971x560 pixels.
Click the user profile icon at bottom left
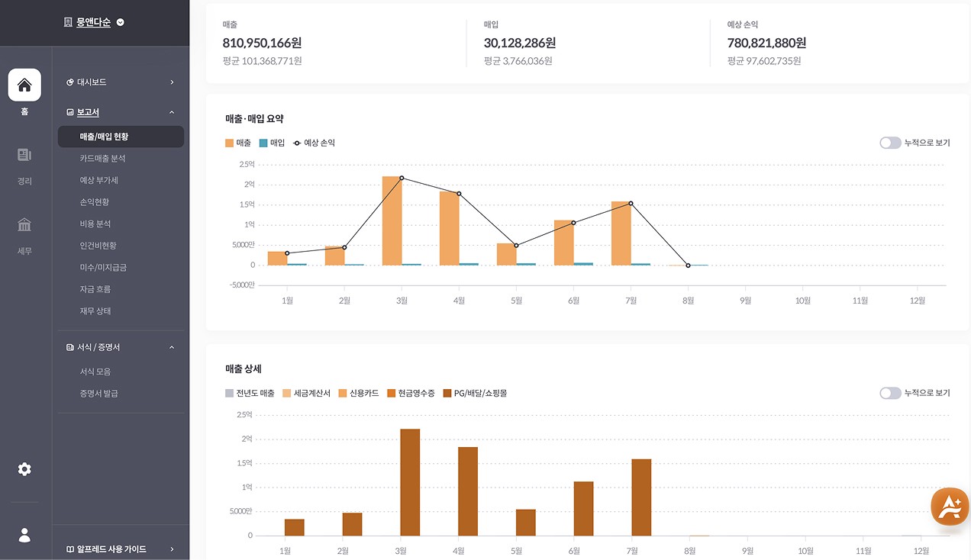24,535
